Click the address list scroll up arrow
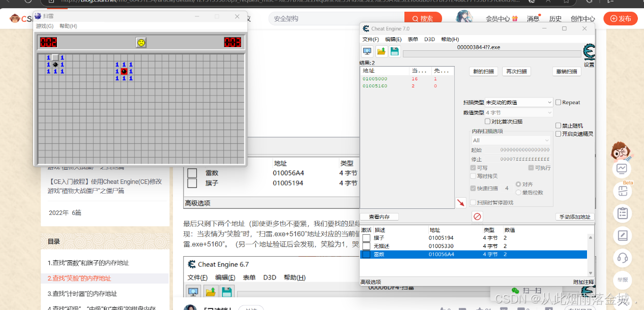The image size is (644, 310). point(591,237)
